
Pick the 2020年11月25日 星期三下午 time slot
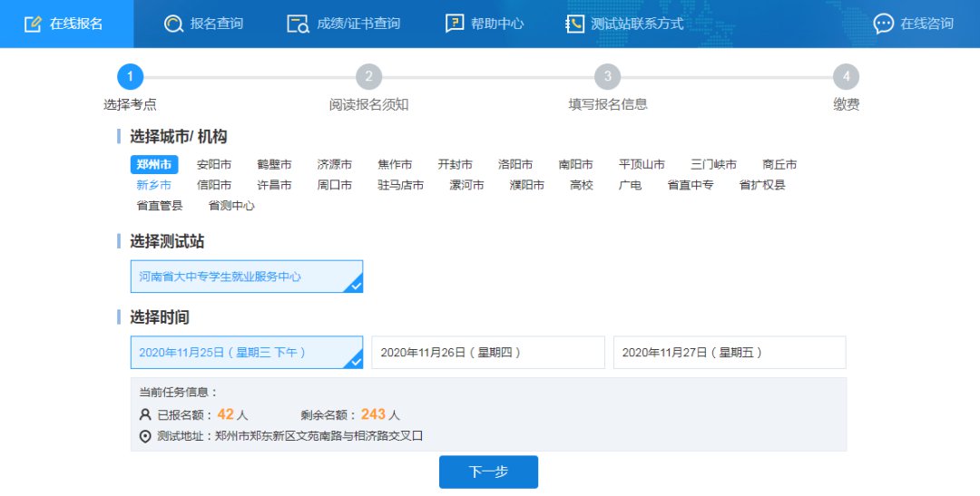coord(246,353)
